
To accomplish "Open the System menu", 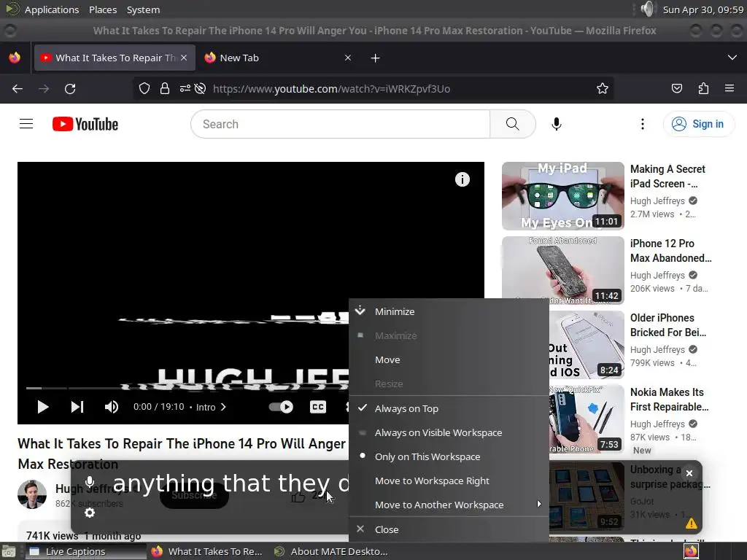I will 143,9.
